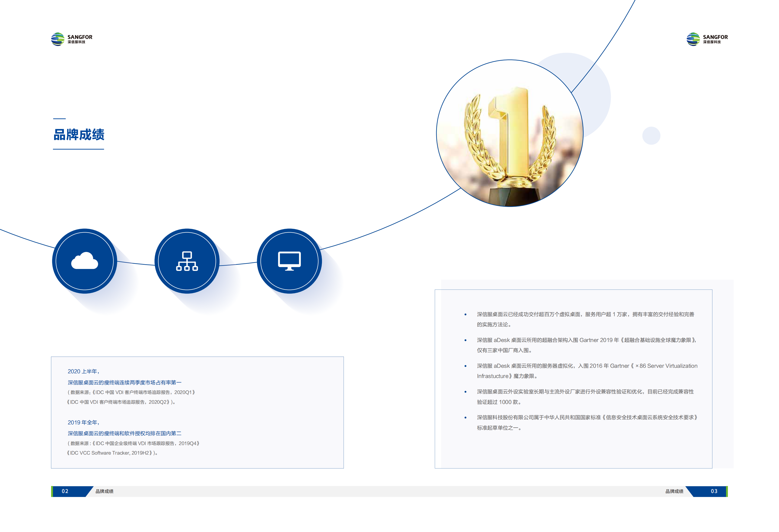Click the line Infrastucture》魔力象限。
Image resolution: width=779 pixels, height=532 pixels.
click(x=507, y=376)
